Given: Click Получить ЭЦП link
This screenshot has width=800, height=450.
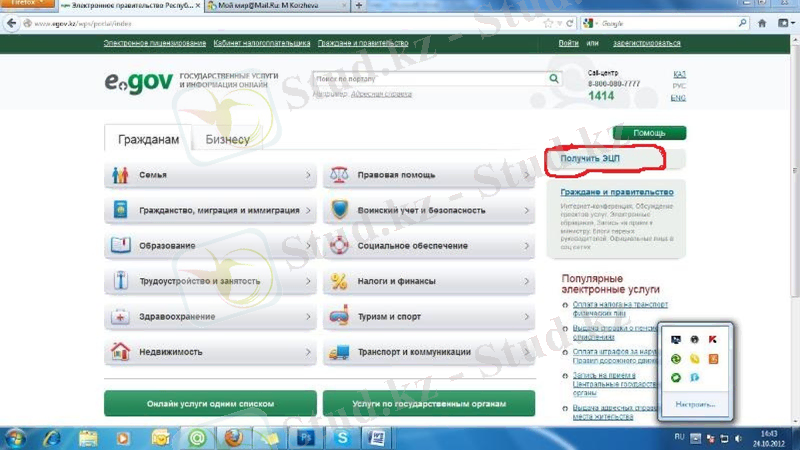Looking at the screenshot, I should [590, 158].
